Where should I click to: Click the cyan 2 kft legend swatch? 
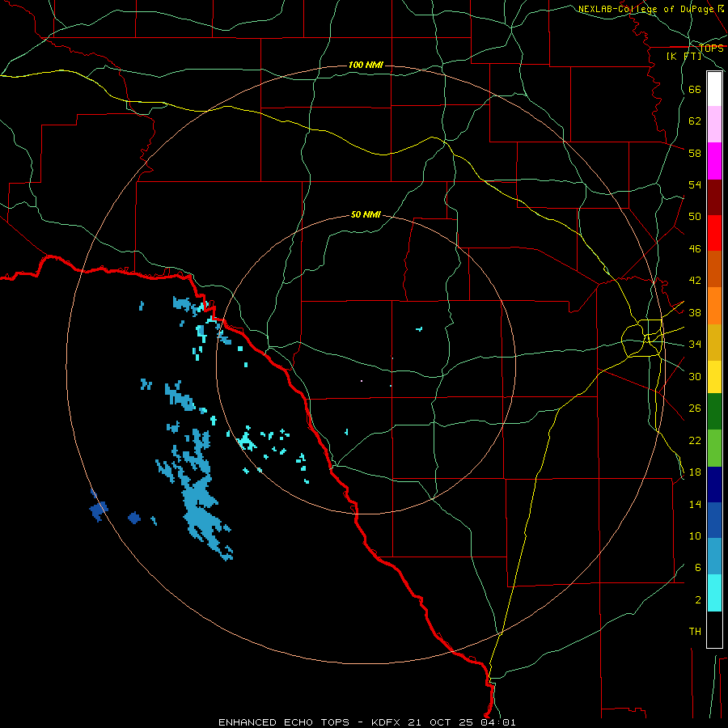tap(714, 593)
